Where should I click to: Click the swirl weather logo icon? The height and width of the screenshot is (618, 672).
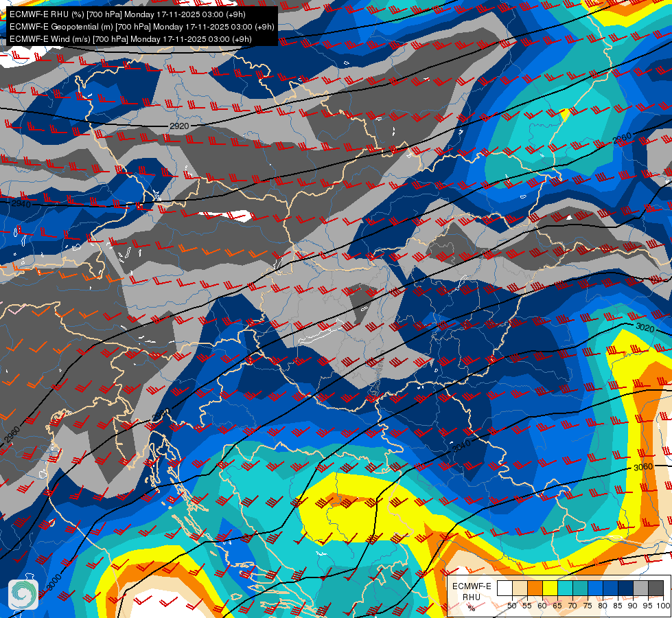point(23,595)
